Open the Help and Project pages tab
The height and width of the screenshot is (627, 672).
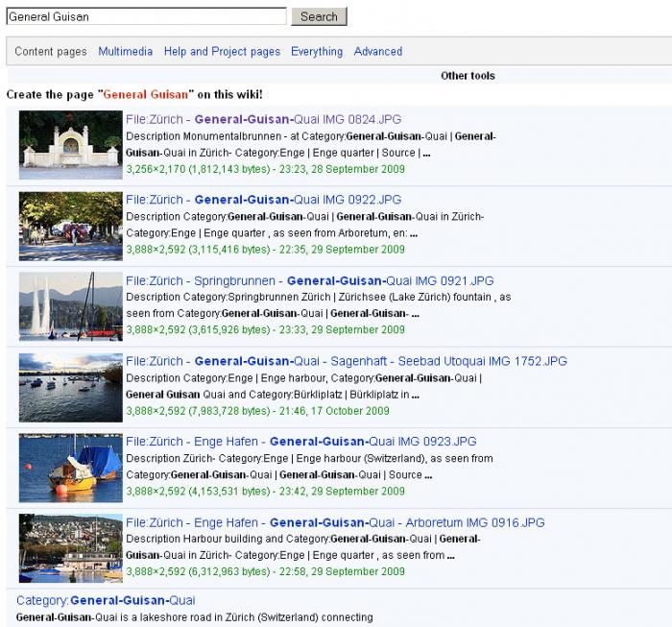[x=222, y=52]
